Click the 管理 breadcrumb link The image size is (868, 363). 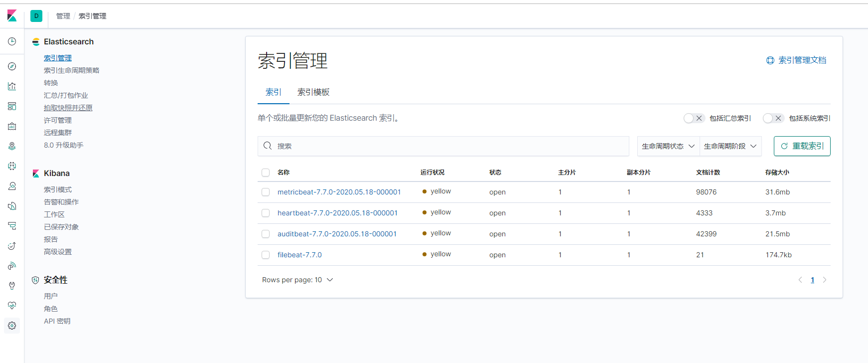63,16
